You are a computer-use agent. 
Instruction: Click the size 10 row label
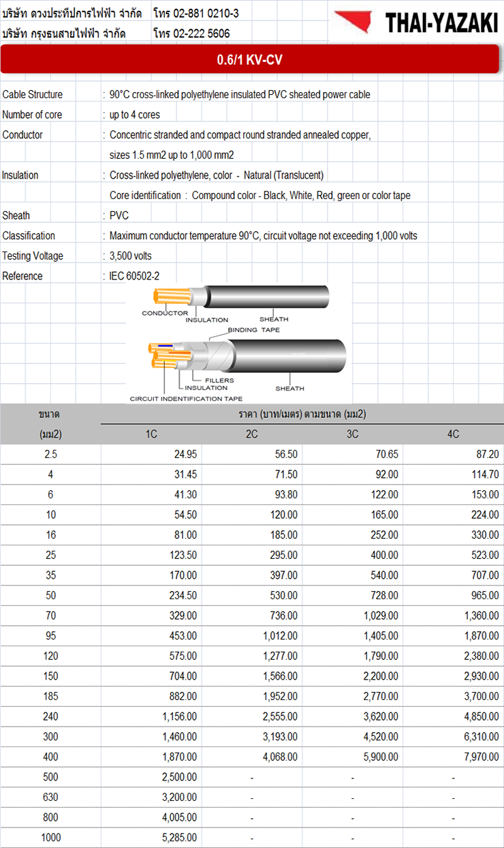coord(50,515)
